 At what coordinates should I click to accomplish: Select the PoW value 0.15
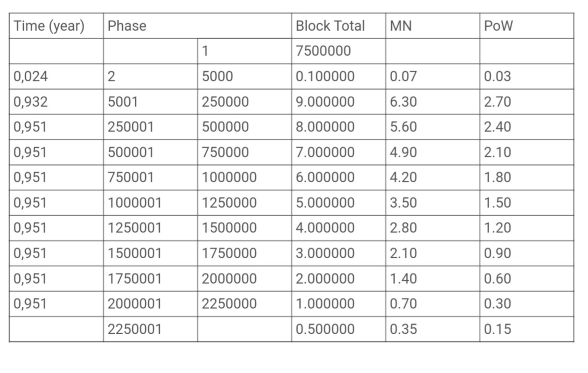[527, 329]
